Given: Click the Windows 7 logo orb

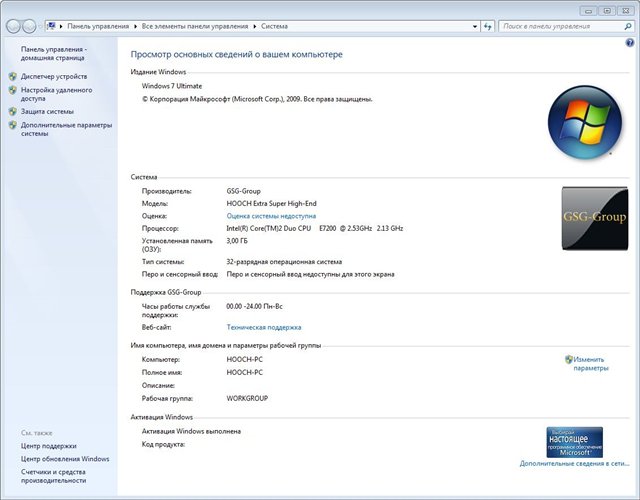Looking at the screenshot, I should click(x=584, y=122).
